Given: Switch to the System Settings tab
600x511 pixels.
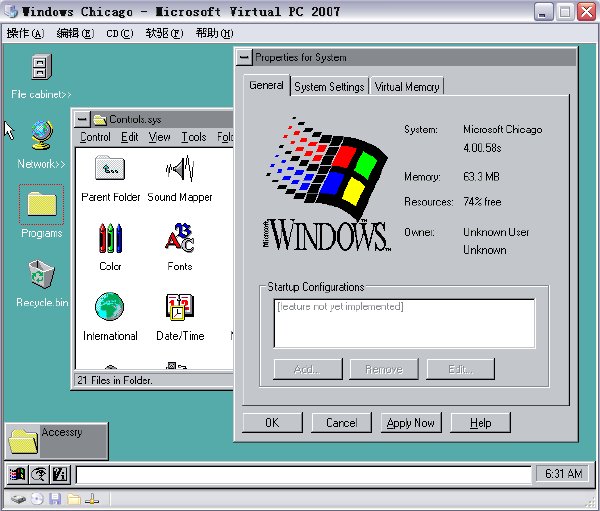Looking at the screenshot, I should click(x=329, y=87).
